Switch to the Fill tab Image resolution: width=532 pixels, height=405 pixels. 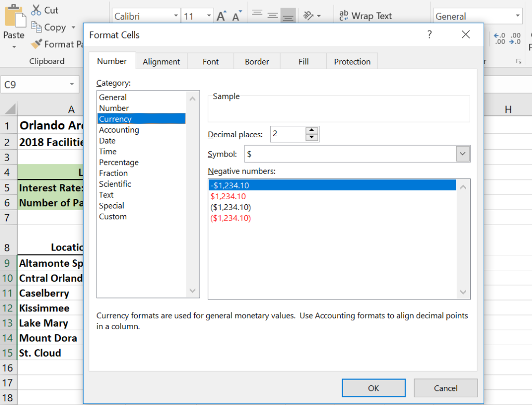click(x=303, y=61)
